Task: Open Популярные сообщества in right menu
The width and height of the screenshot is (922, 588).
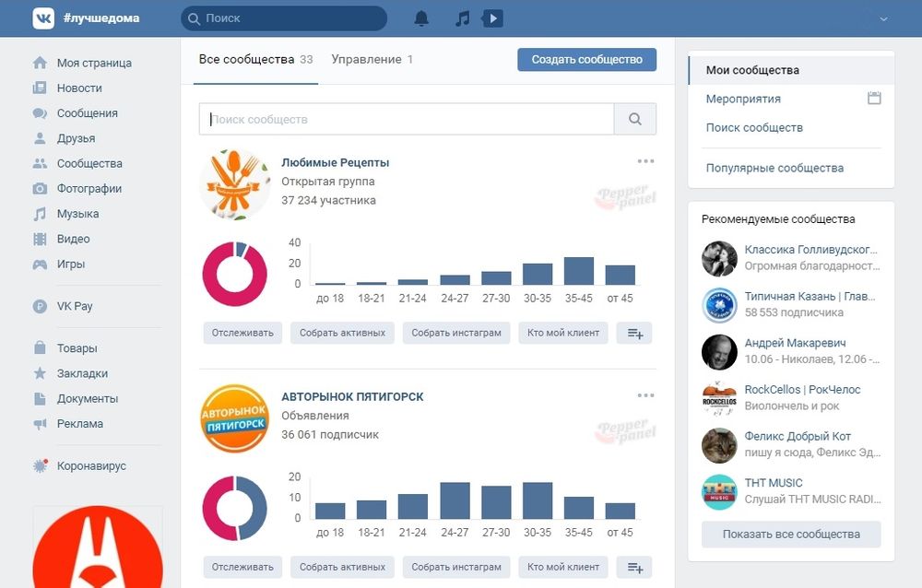Action: click(x=774, y=168)
